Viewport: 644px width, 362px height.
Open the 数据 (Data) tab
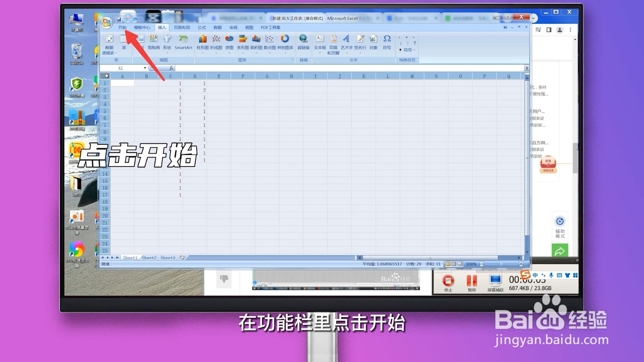point(218,27)
